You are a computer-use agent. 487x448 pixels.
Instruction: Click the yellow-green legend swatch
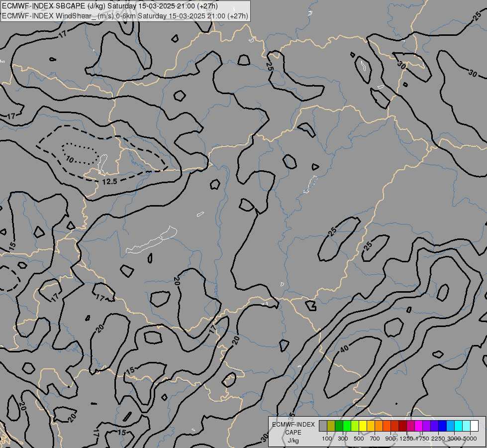355,426
